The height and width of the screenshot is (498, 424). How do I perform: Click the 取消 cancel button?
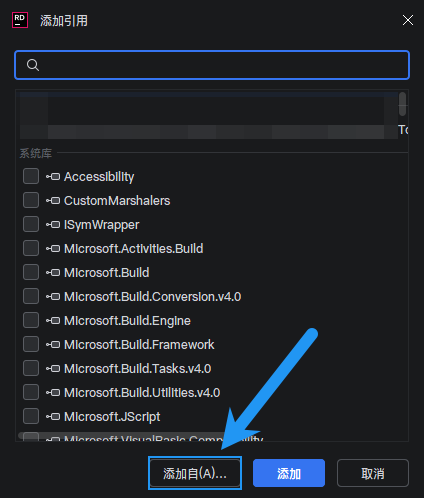[x=373, y=473]
